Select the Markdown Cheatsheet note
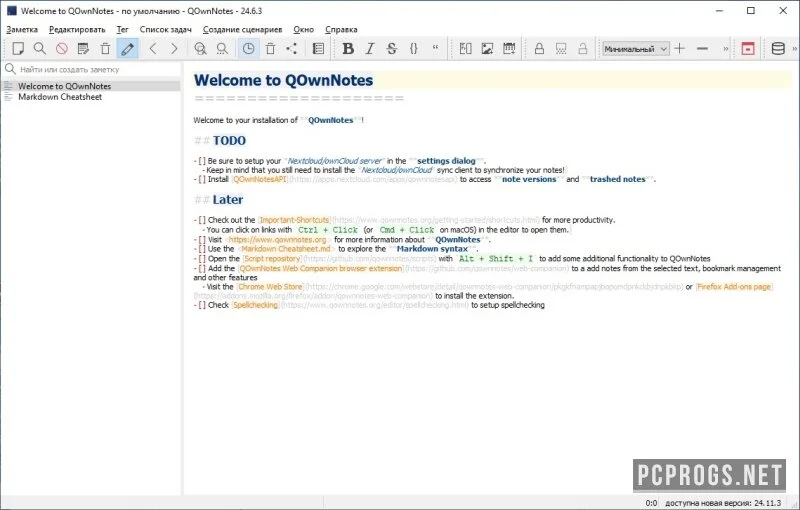800x510 pixels. (x=91, y=97)
